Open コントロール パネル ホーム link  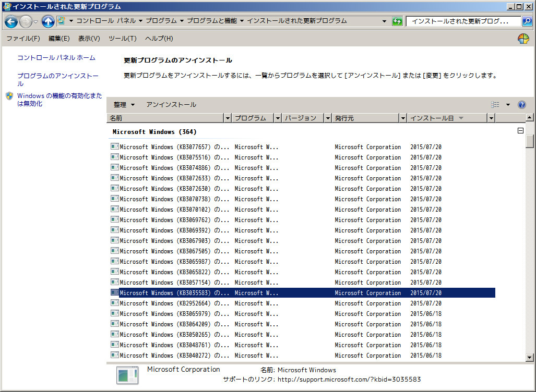click(x=56, y=58)
